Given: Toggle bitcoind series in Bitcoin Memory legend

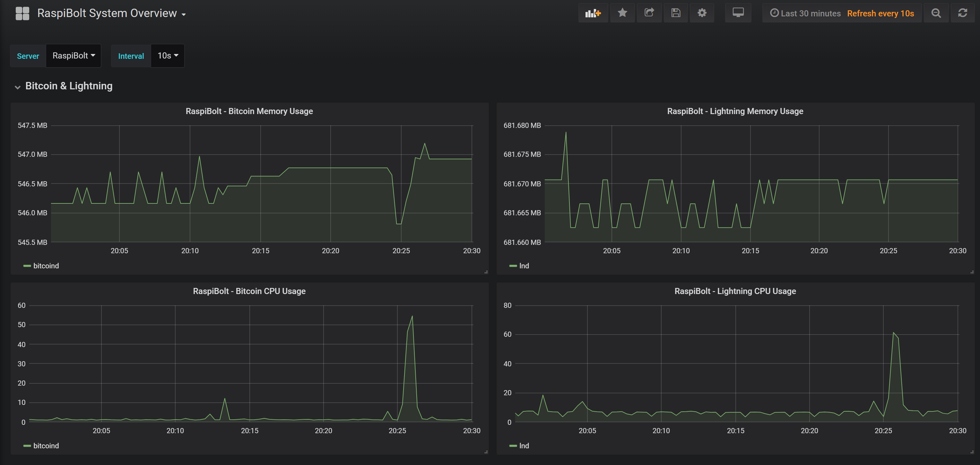Looking at the screenshot, I should (x=46, y=266).
